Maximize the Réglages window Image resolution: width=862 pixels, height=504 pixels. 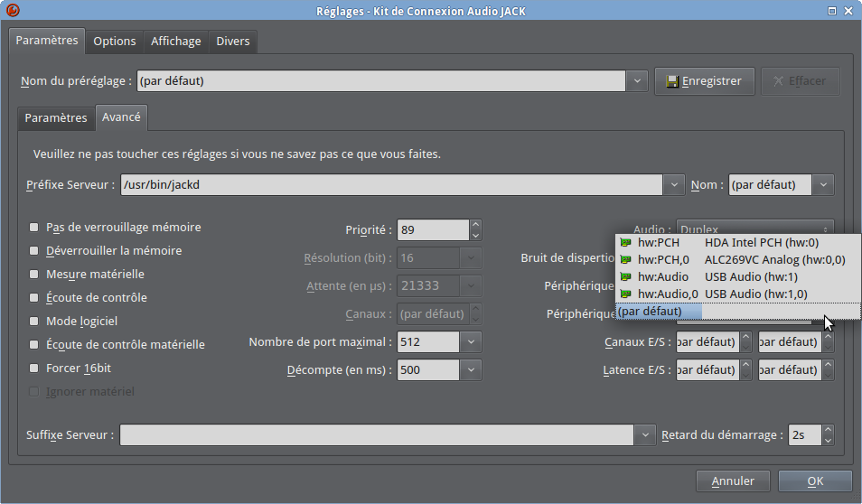tap(832, 11)
